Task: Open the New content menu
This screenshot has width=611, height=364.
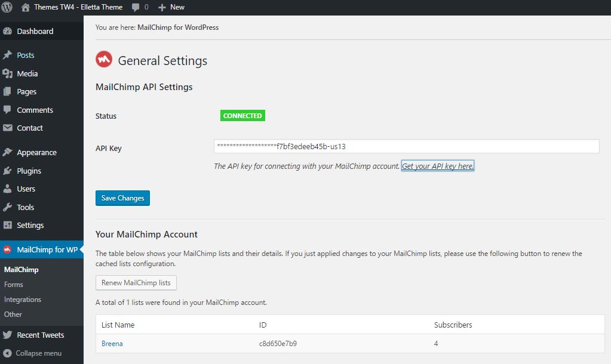Action: tap(177, 7)
